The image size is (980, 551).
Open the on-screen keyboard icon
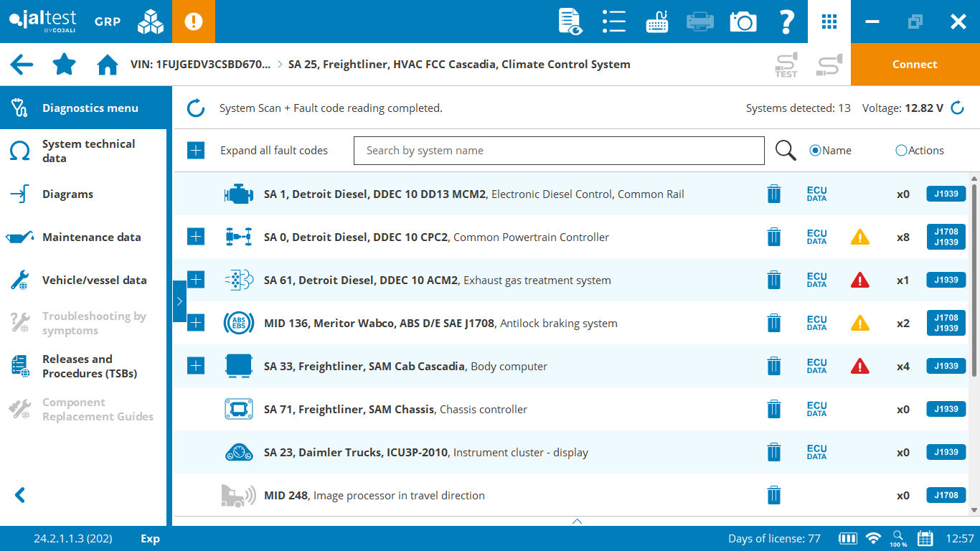pyautogui.click(x=657, y=22)
